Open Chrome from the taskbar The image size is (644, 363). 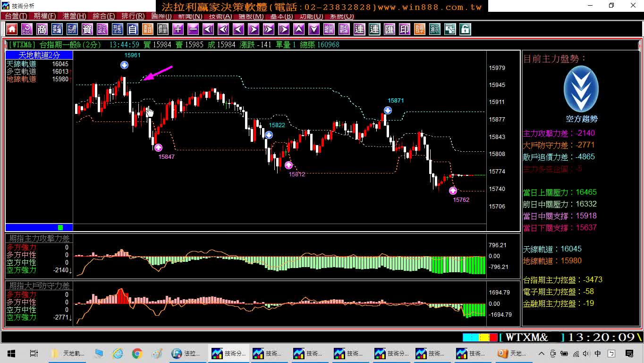point(137,353)
